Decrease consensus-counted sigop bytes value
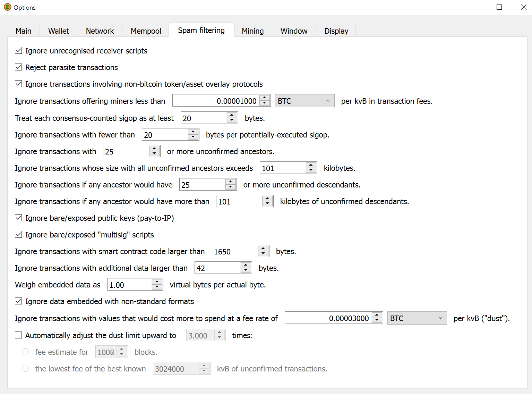 coord(232,121)
